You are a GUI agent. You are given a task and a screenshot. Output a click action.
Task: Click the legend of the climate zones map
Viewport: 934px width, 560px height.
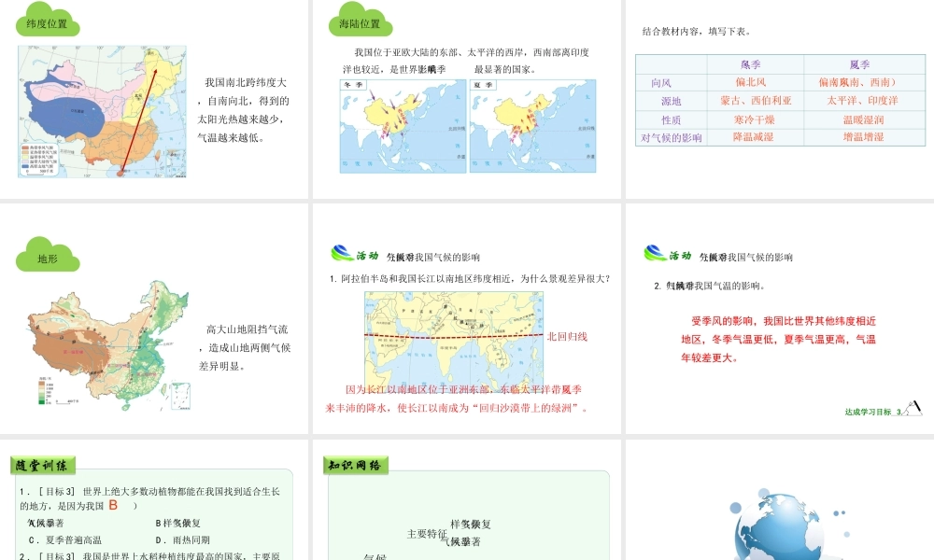pyautogui.click(x=39, y=159)
